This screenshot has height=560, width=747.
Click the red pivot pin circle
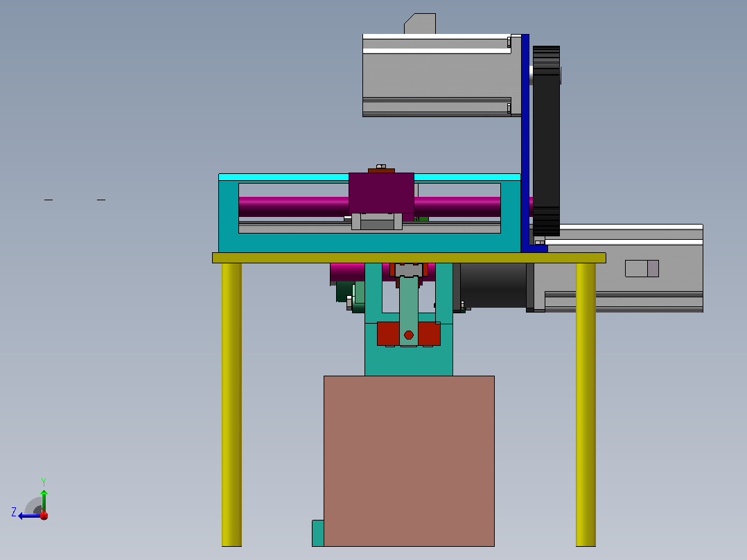point(408,335)
